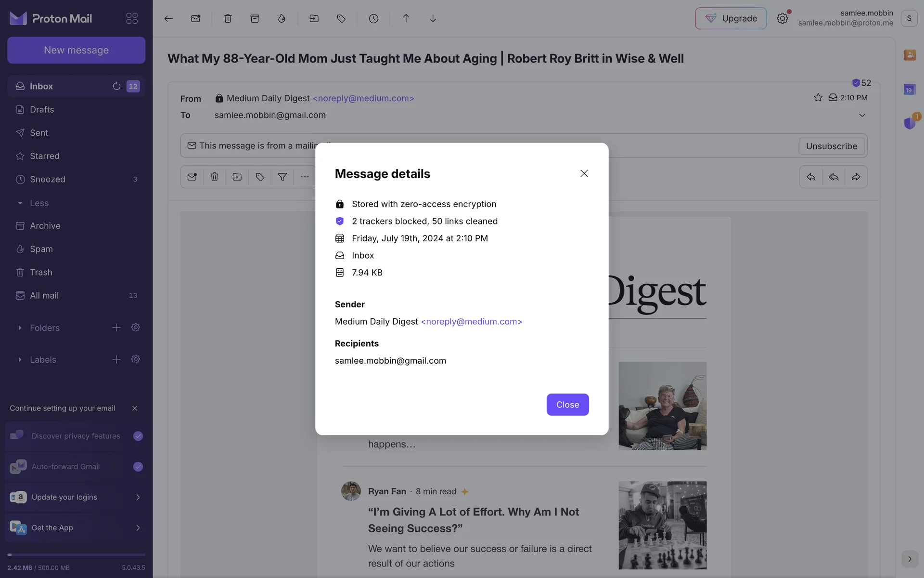Toggle the Auto-forward Gmail checkmark
Image resolution: width=924 pixels, height=578 pixels.
tap(138, 466)
